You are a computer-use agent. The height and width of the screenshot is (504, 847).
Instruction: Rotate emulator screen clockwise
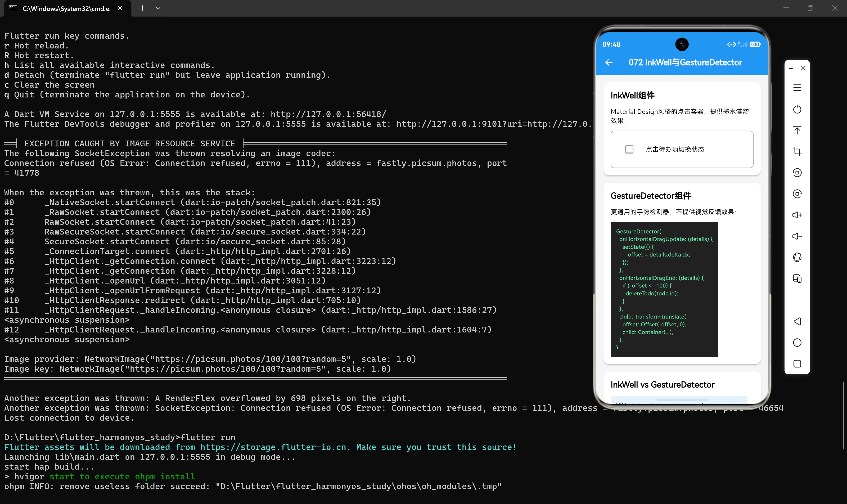797,193
